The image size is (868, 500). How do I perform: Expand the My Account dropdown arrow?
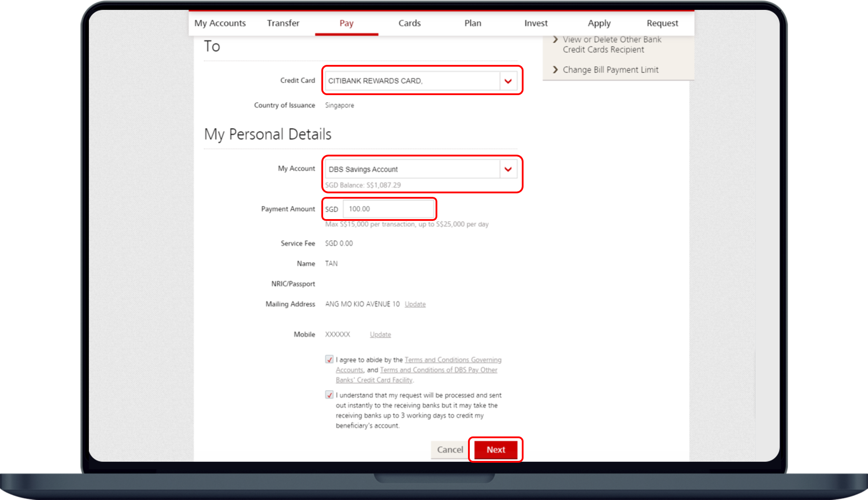(508, 169)
